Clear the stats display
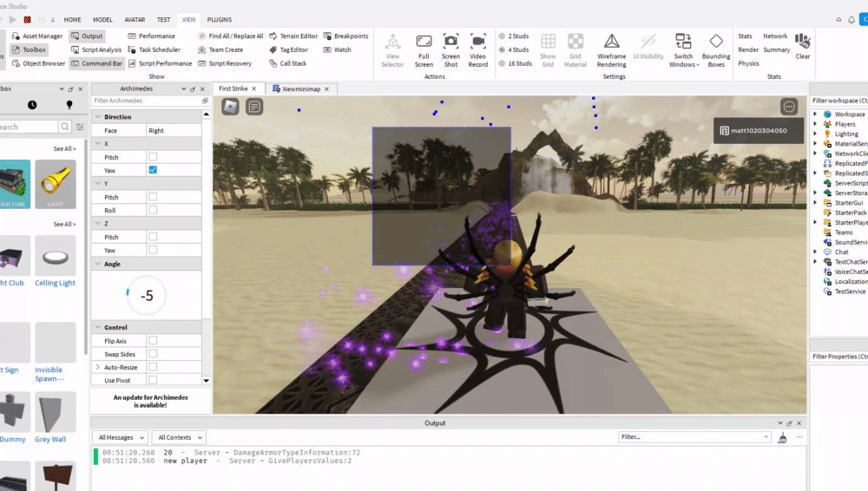 click(x=803, y=47)
